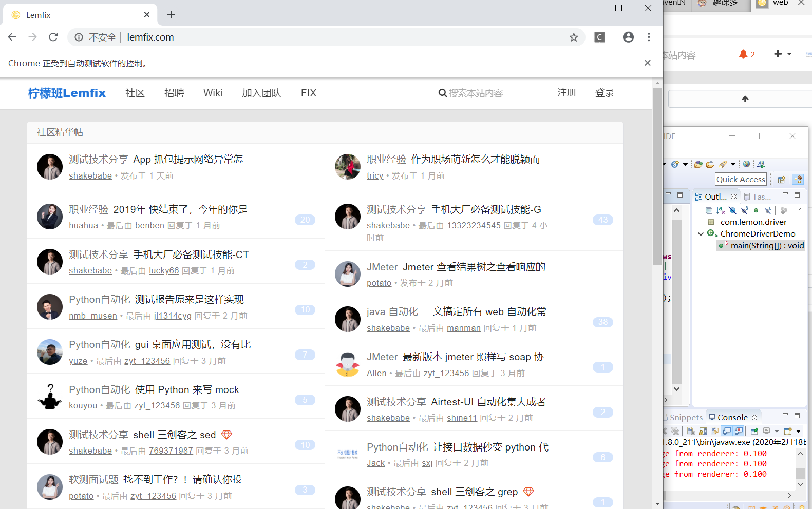Open the Outline View Menu triangle

click(x=799, y=209)
